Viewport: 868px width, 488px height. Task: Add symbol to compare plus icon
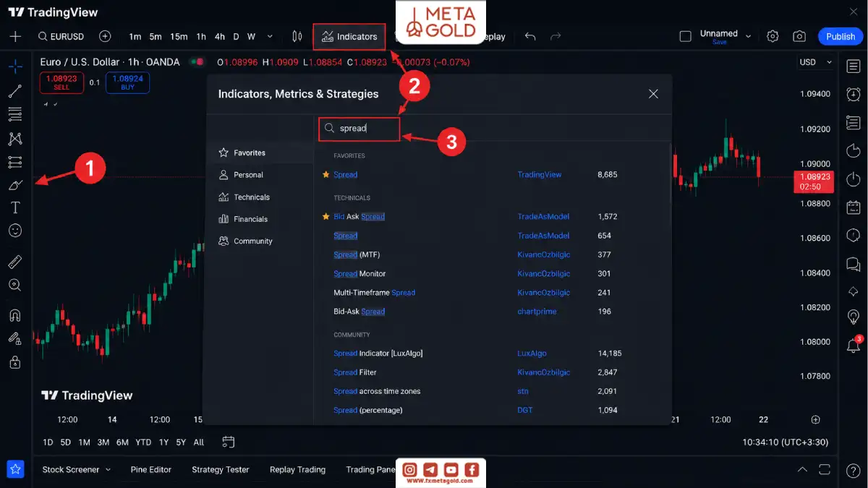pos(105,36)
